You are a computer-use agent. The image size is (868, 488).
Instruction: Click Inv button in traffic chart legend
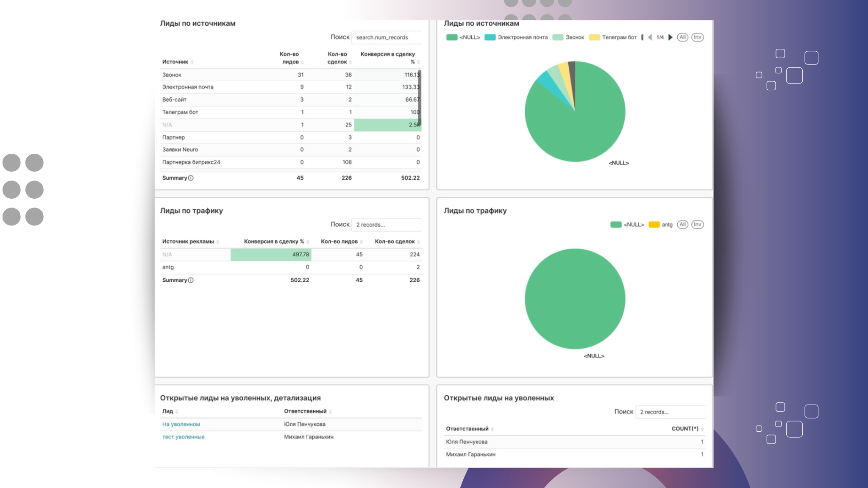click(x=697, y=225)
